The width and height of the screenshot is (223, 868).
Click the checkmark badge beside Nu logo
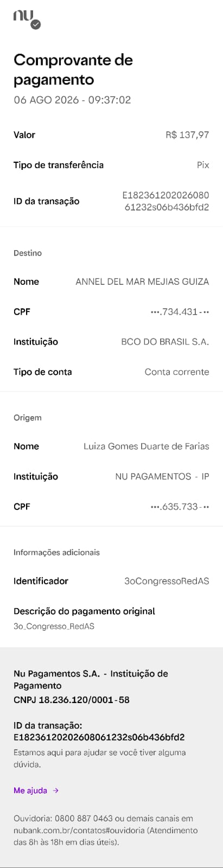pos(36,24)
